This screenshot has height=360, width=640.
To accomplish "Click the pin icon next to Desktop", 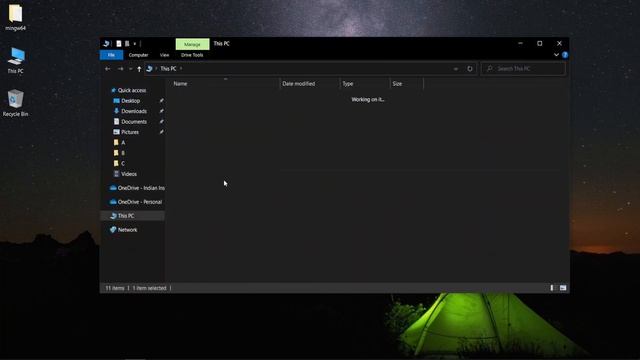I will pyautogui.click(x=161, y=100).
